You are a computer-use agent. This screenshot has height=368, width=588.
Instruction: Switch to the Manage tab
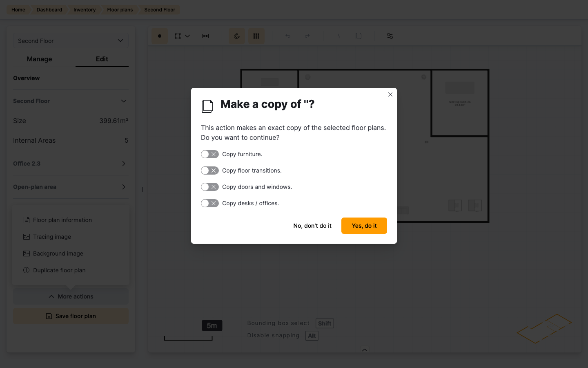pyautogui.click(x=39, y=59)
